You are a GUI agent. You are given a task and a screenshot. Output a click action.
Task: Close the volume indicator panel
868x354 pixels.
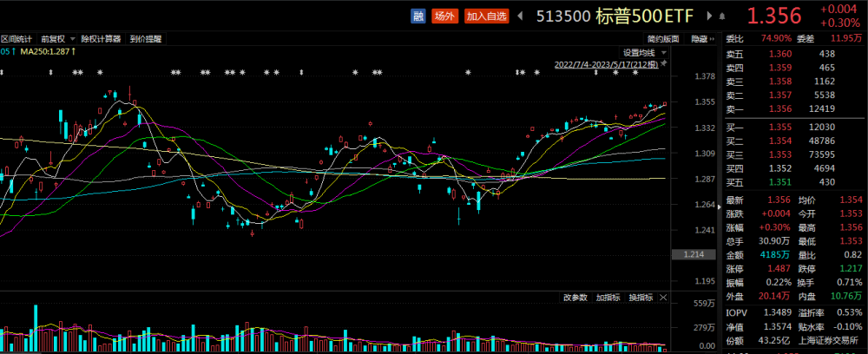(x=662, y=298)
